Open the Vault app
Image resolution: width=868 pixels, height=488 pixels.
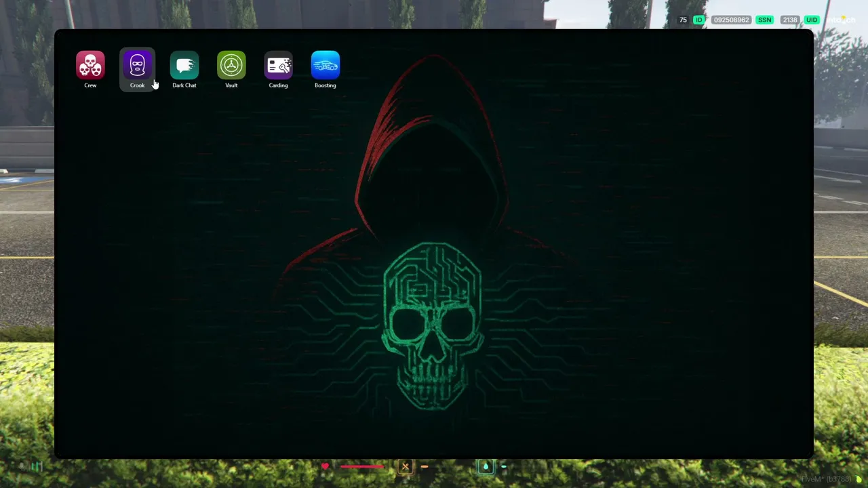(x=231, y=66)
